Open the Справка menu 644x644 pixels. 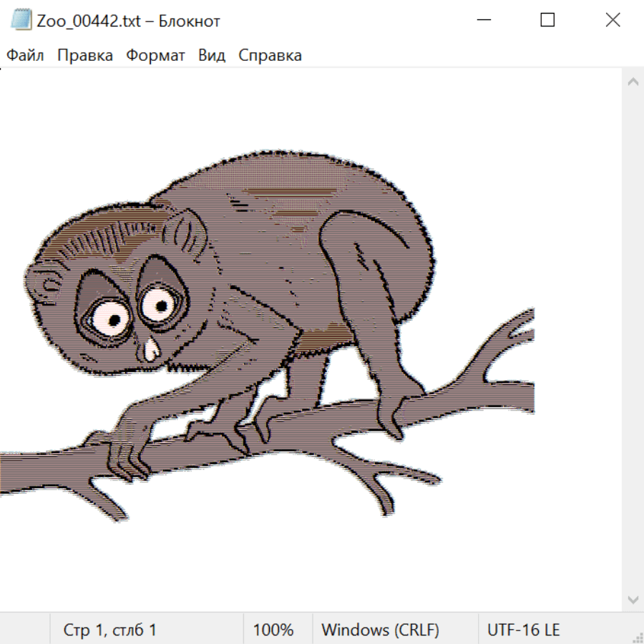pyautogui.click(x=270, y=56)
